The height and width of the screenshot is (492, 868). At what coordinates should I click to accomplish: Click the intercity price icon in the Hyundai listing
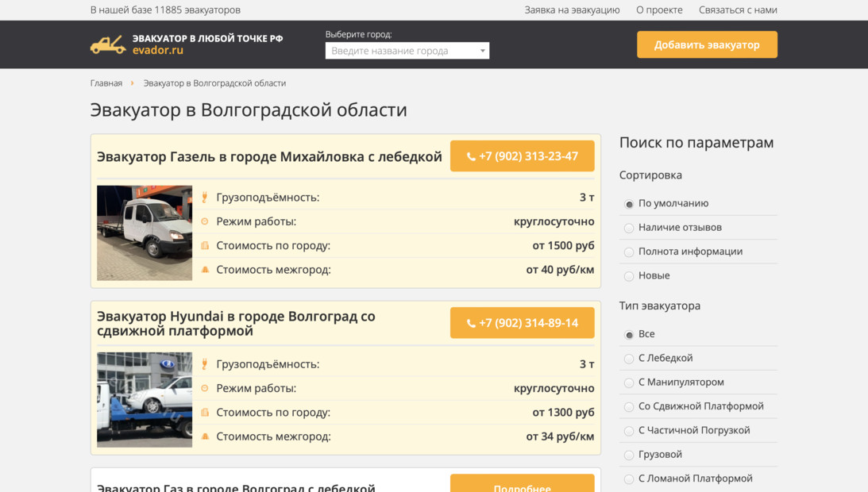click(x=205, y=436)
